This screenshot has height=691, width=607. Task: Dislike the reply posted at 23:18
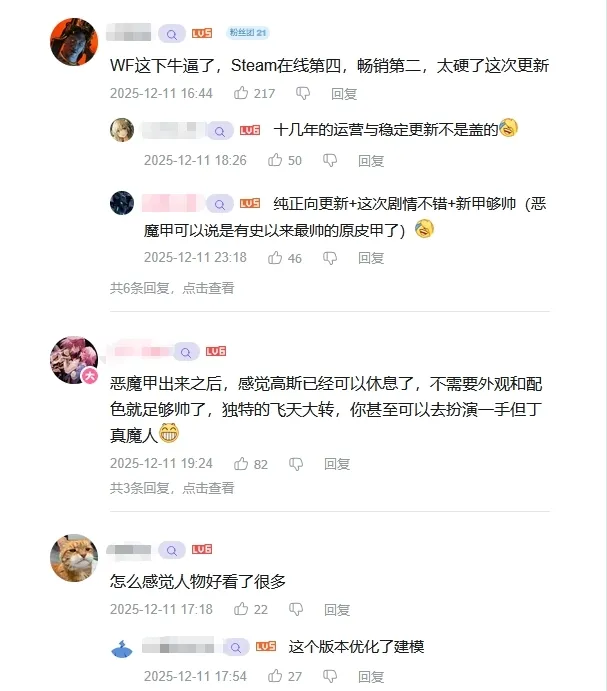click(330, 257)
